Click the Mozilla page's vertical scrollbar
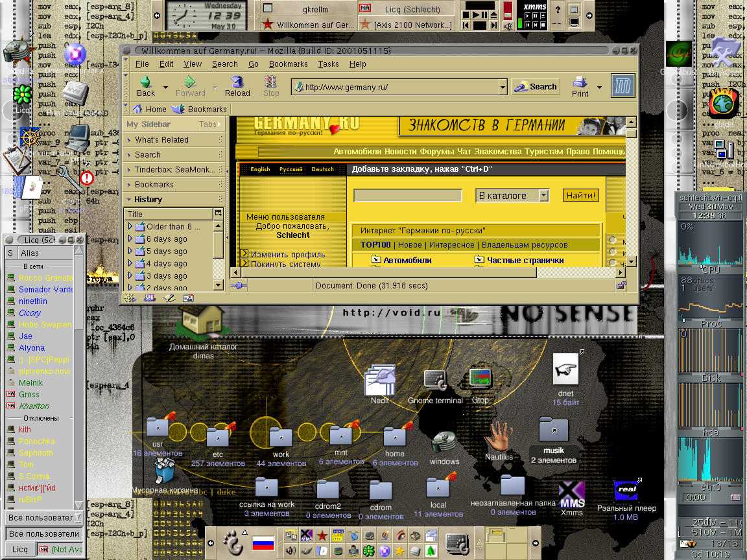Screen dimensions: 747x560 631,191
